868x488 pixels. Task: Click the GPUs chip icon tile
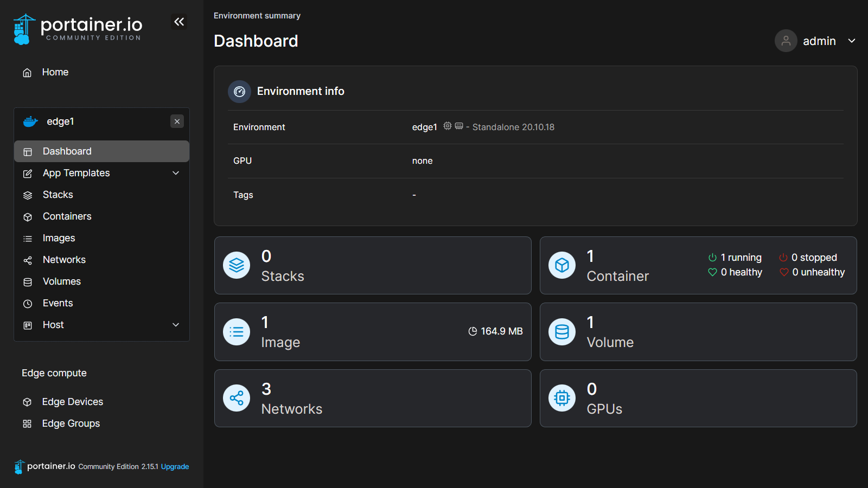(x=562, y=399)
